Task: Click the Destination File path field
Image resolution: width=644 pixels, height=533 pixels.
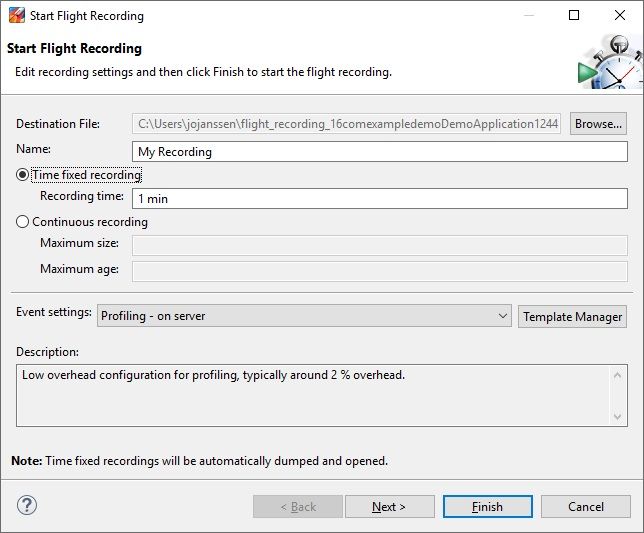Action: click(348, 124)
